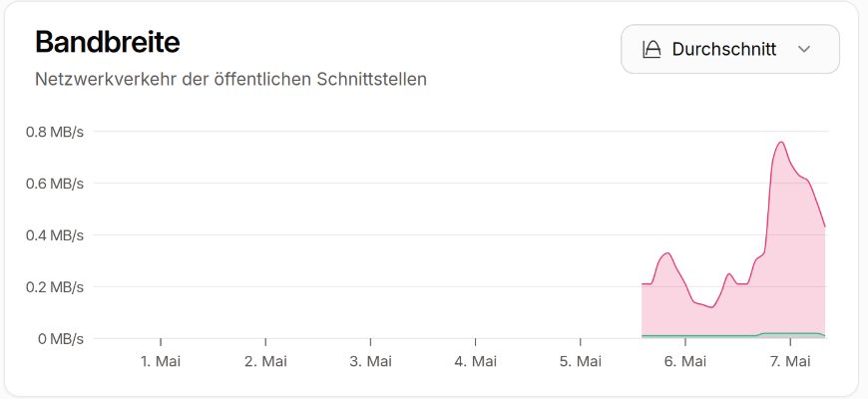Select the subtitle Netzwerkverkehr der öffentlichen Schnittstellen
868x399 pixels.
point(230,79)
